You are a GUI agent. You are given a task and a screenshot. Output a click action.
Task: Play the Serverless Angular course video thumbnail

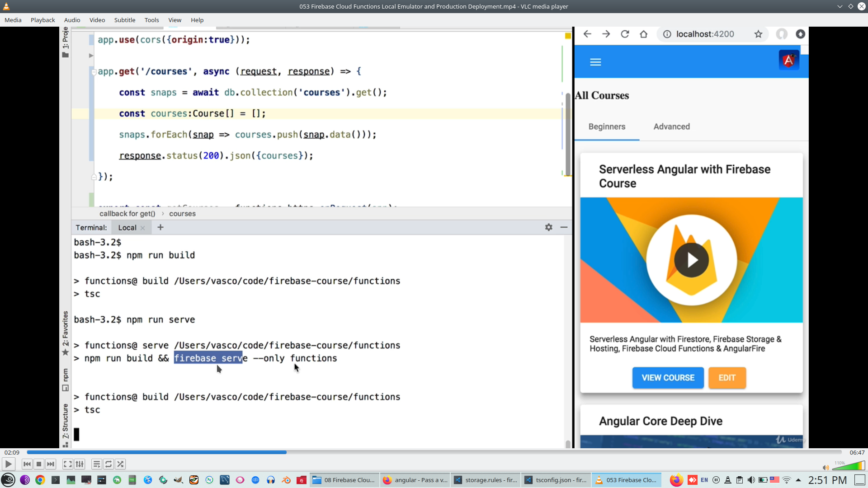[692, 260]
